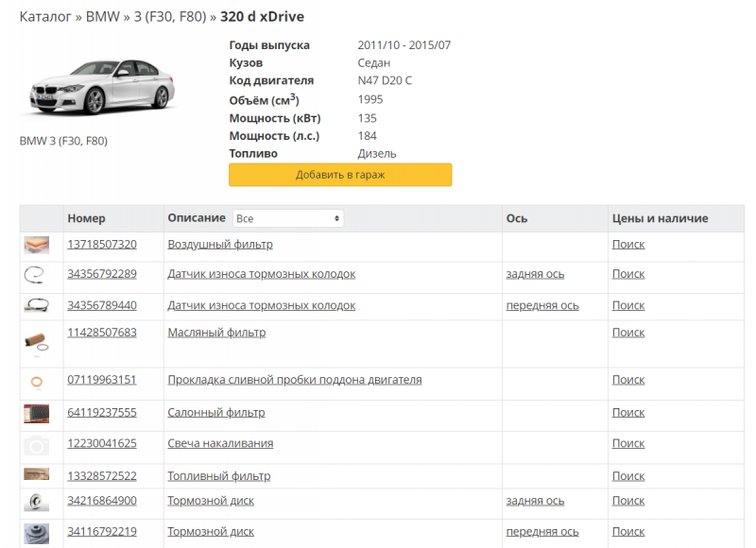Open Прокладка сливной пробки поддона двигателя link
Screen dimensions: 756x548
click(295, 380)
